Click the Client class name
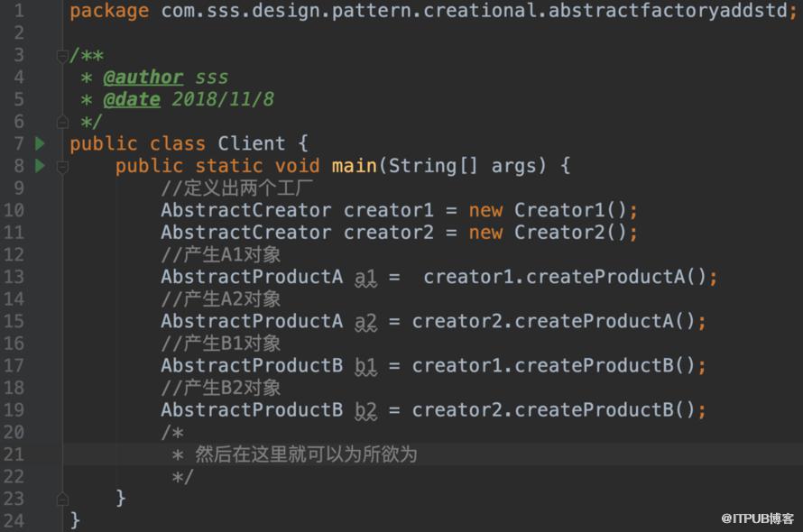Viewport: 803px width, 532px height. tap(252, 144)
